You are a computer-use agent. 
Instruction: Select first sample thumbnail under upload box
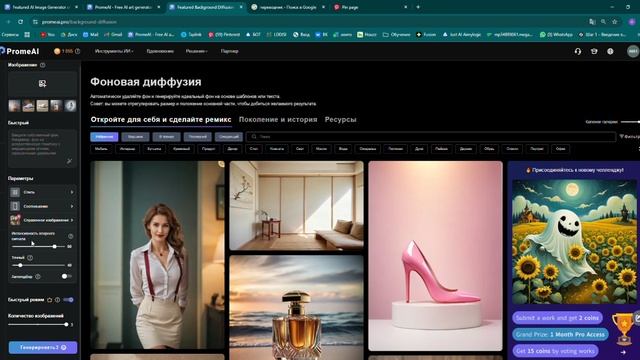click(x=14, y=106)
